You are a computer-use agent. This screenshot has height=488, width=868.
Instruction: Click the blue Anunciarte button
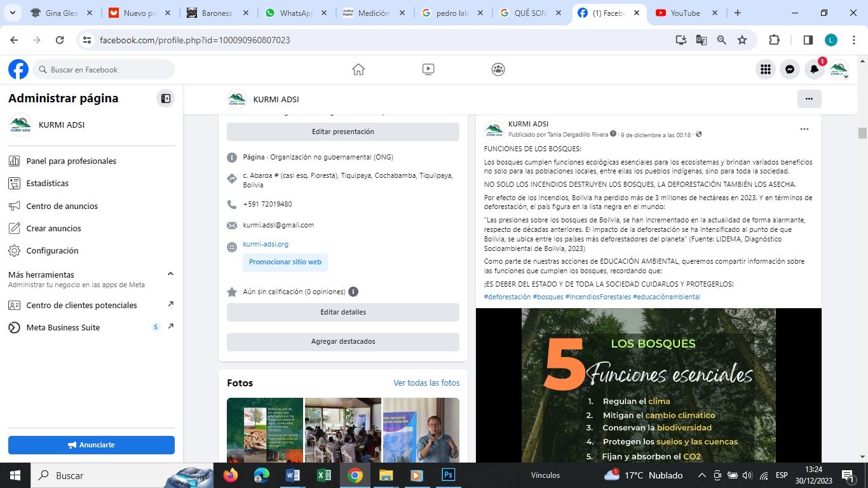pyautogui.click(x=92, y=445)
